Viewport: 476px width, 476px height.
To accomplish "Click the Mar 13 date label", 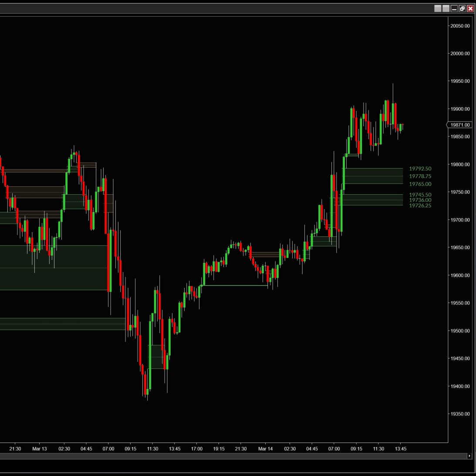I will click(39, 449).
